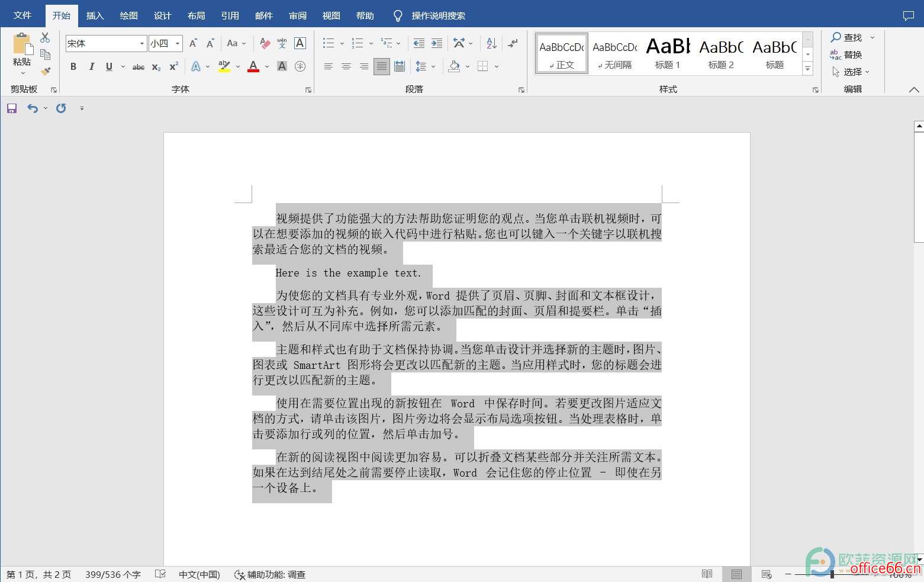Apply character border icon
Image resolution: width=924 pixels, height=582 pixels.
point(300,43)
